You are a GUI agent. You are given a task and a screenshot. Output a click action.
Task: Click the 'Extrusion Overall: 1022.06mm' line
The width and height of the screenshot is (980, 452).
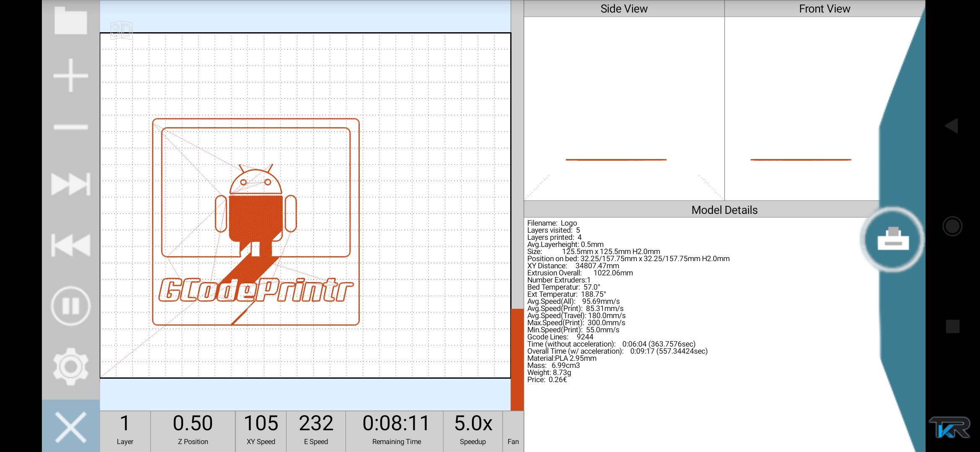click(580, 273)
